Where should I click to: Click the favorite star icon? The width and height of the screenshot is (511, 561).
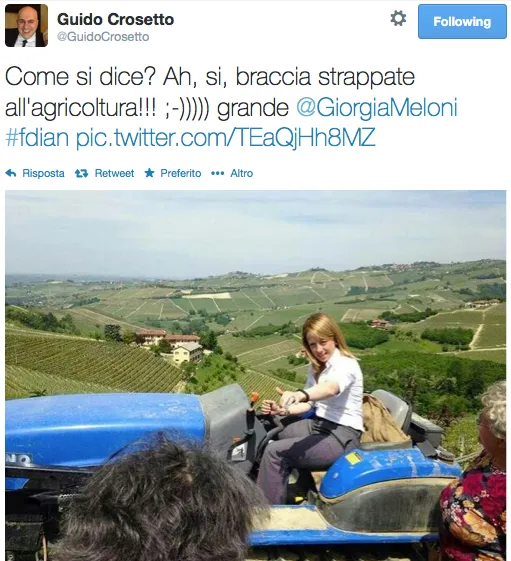[x=149, y=173]
